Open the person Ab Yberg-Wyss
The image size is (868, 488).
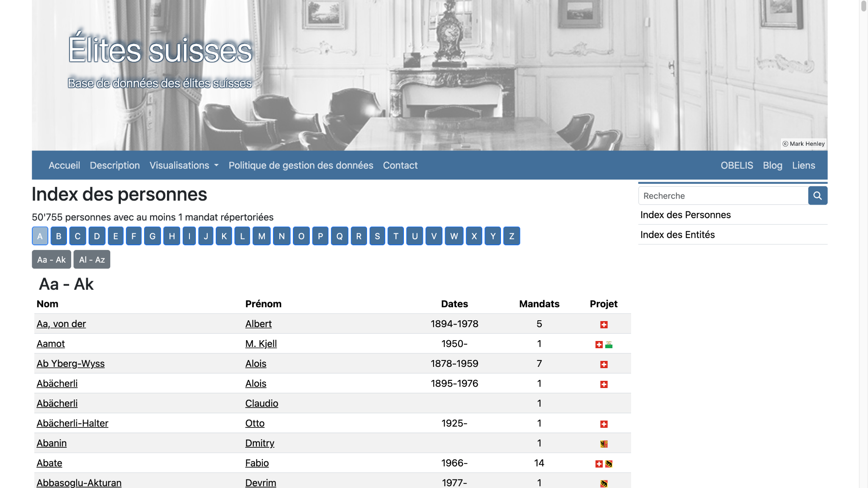pos(70,363)
